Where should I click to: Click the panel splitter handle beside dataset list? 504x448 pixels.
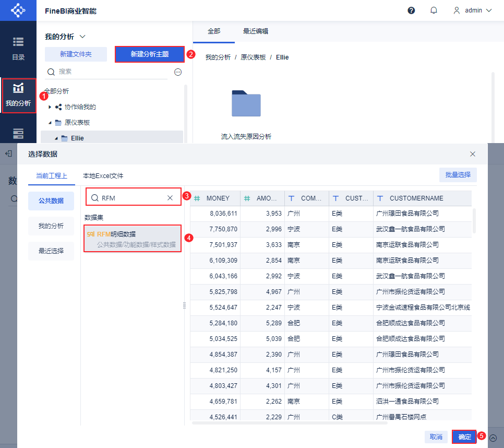point(184,305)
